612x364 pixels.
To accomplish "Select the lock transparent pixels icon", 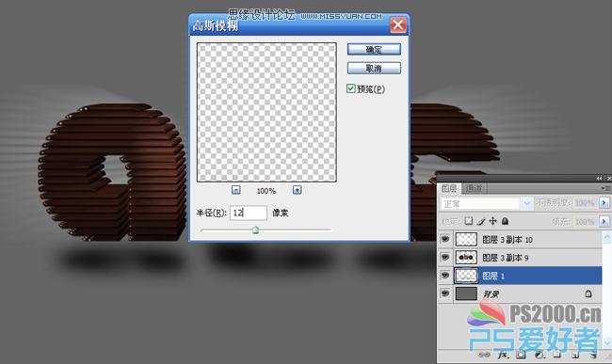I will pos(468,221).
